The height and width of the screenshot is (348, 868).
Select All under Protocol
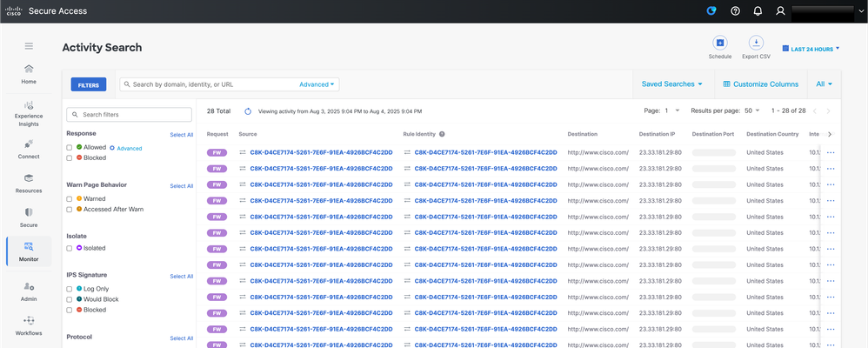click(182, 338)
